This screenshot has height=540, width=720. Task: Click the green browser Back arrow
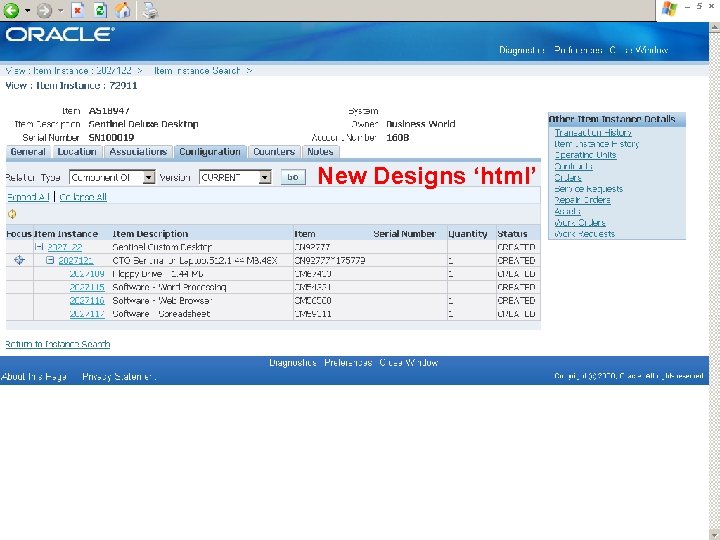tap(11, 10)
